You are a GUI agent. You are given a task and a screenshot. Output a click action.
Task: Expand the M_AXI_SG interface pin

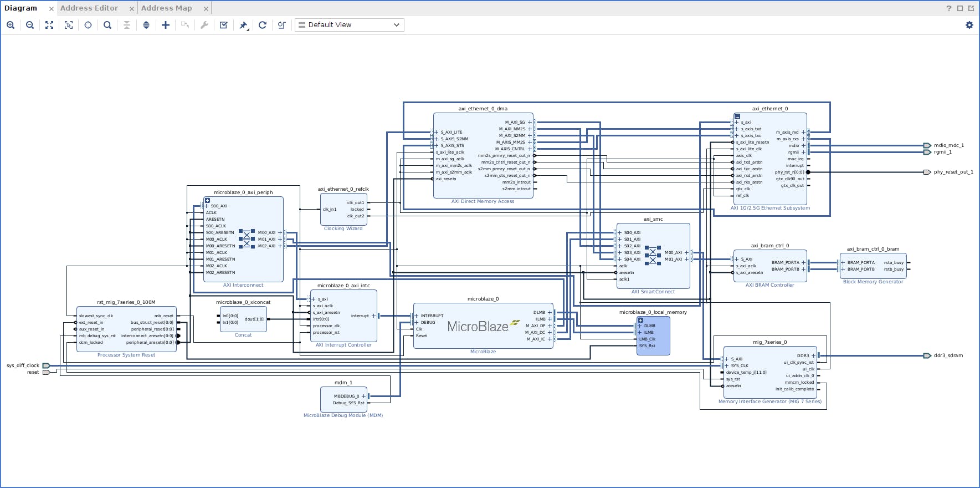[530, 123]
